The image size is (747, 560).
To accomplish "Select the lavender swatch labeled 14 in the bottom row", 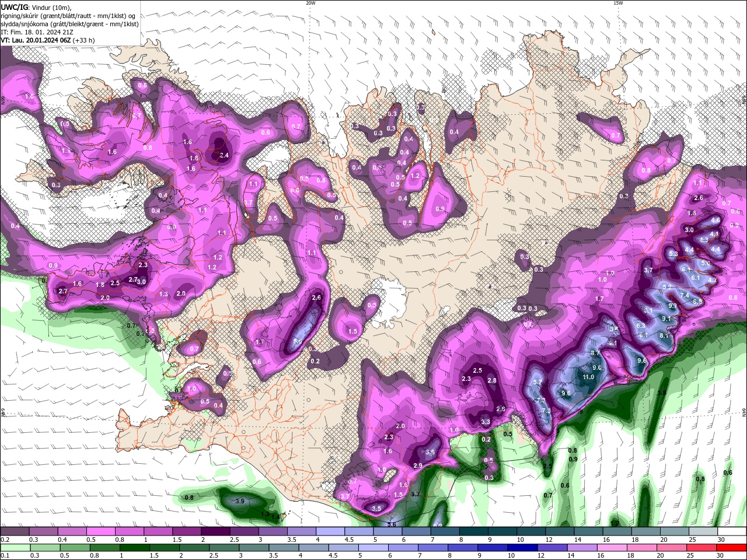I will (x=582, y=548).
